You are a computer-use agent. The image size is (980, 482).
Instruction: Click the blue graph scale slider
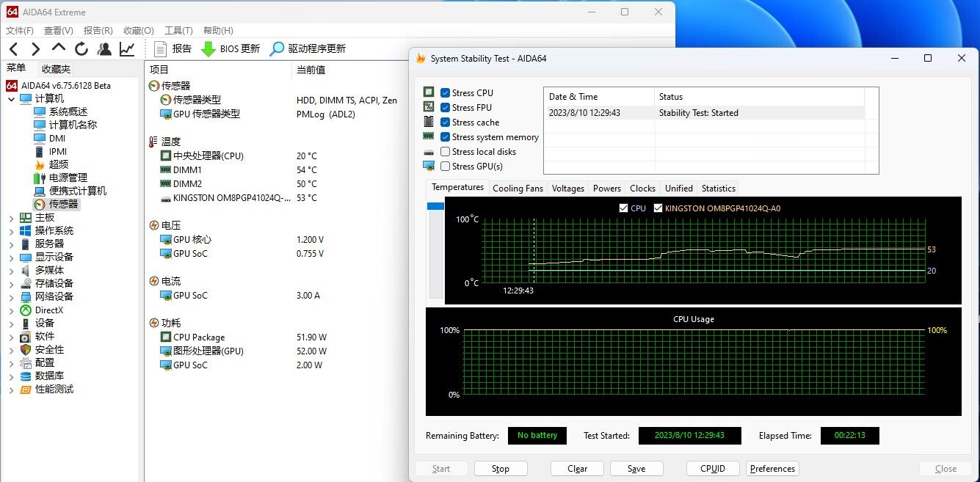click(x=436, y=206)
